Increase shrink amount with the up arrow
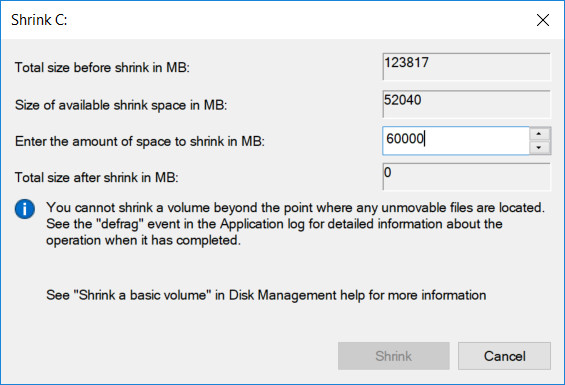Image resolution: width=565 pixels, height=385 pixels. pyautogui.click(x=539, y=134)
